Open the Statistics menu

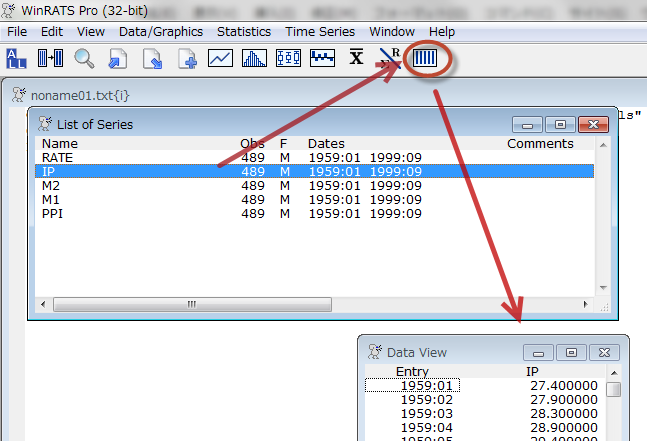(244, 32)
